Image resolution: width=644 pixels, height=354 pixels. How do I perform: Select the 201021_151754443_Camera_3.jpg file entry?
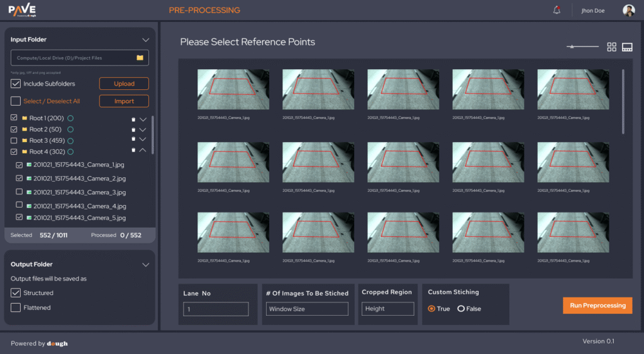(x=79, y=192)
